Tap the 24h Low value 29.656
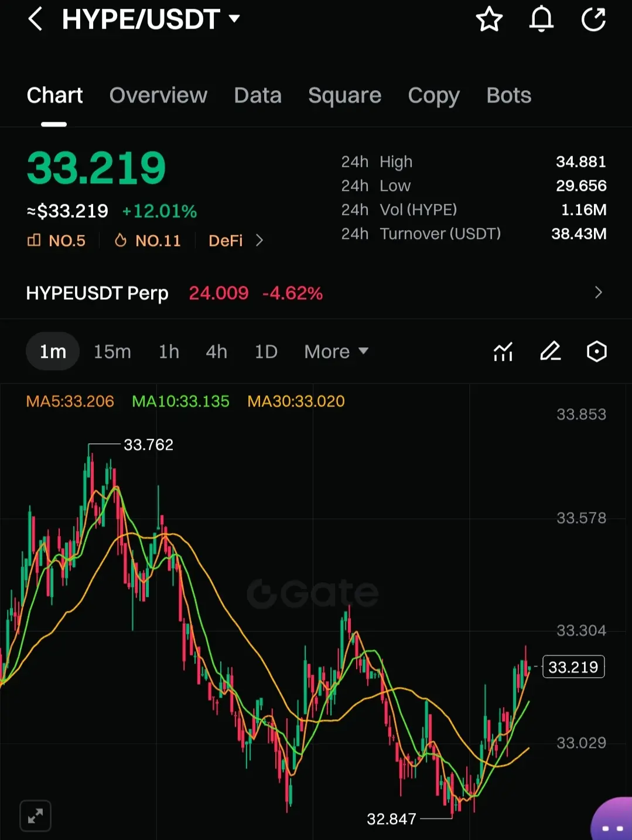The width and height of the screenshot is (632, 840). 581,186
